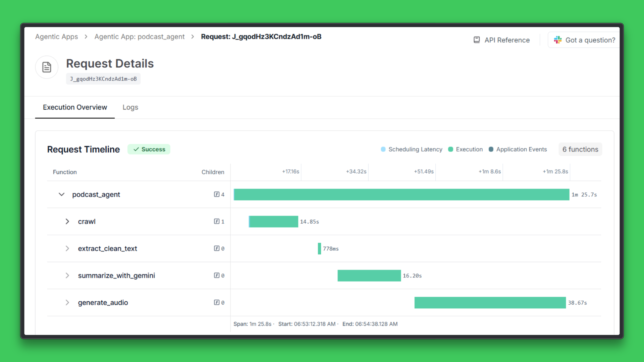
Task: Toggle Scheduling Latency legend item
Action: click(x=412, y=149)
